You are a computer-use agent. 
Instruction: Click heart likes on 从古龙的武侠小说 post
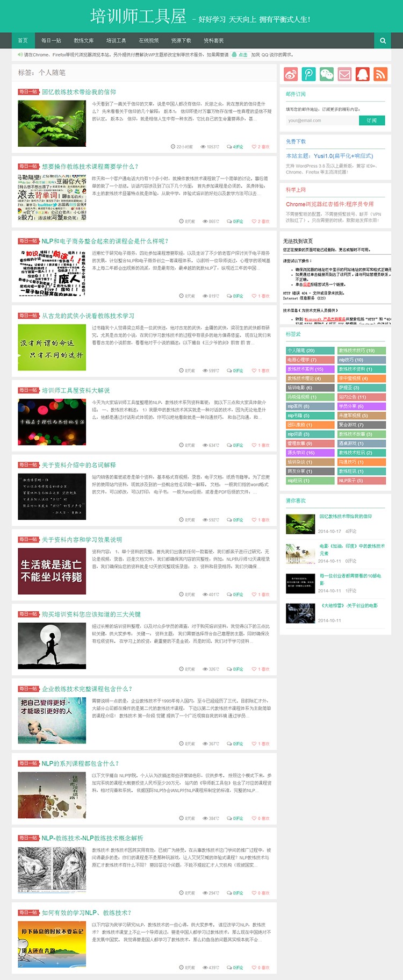[261, 371]
